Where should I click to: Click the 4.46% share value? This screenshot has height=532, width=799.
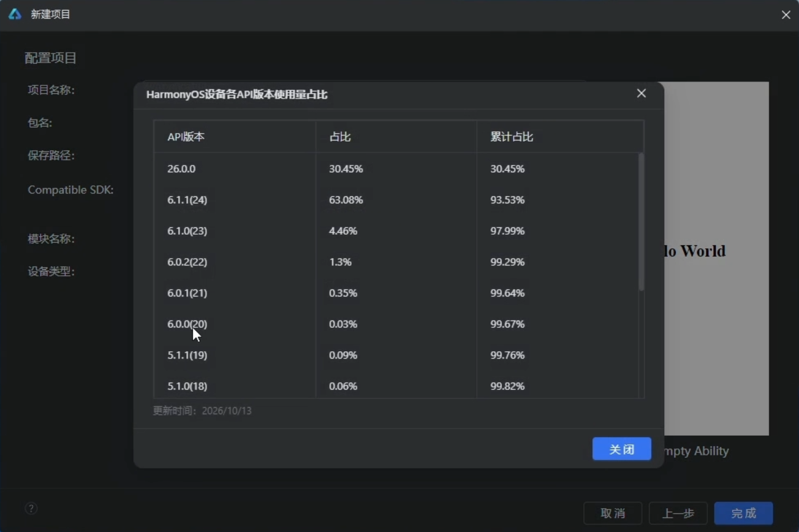[x=343, y=231]
